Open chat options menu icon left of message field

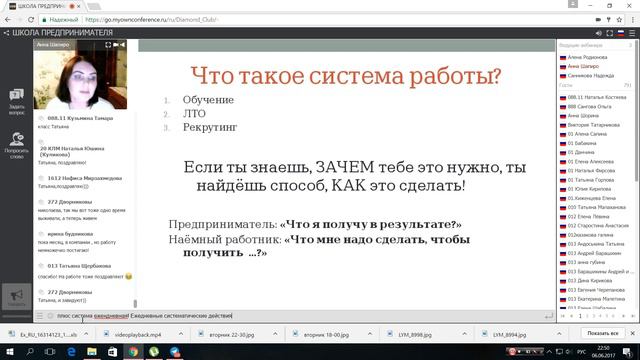click(x=40, y=316)
